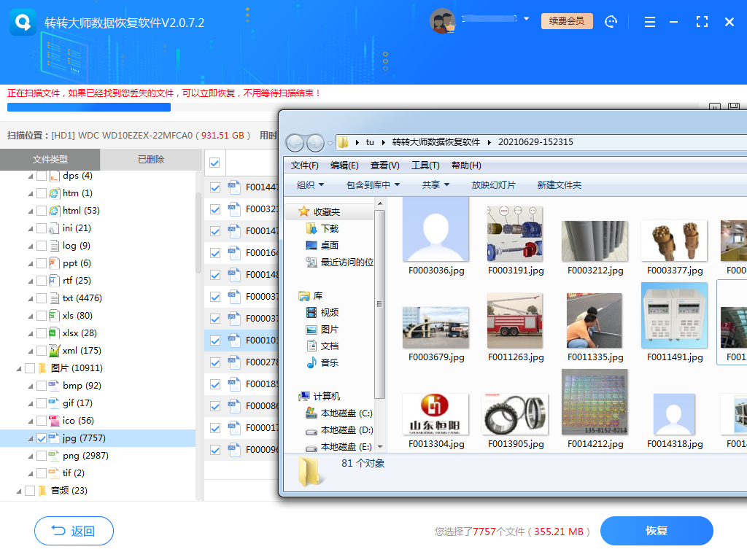The width and height of the screenshot is (747, 560).
Task: Toggle the select-all checkbox above the file list
Action: pos(214,163)
